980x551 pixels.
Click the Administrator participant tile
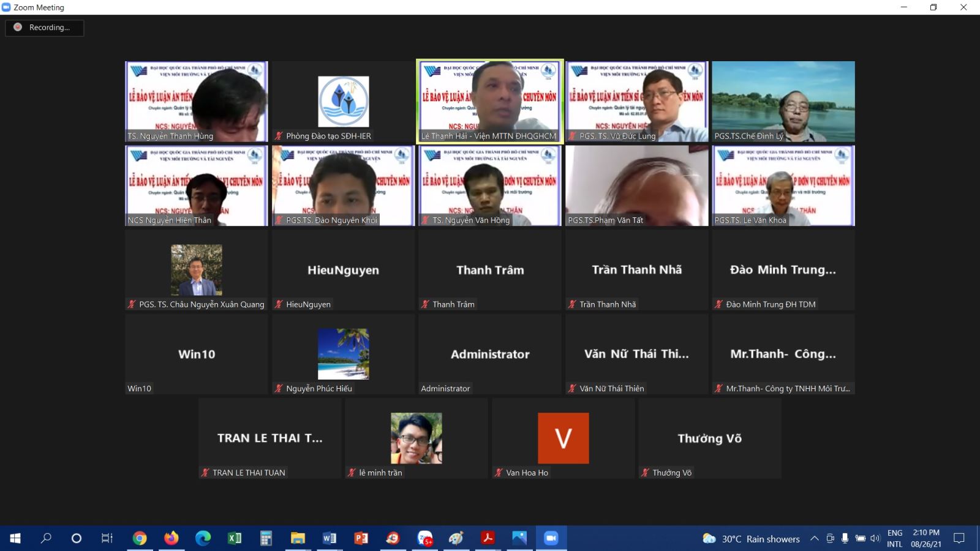(x=489, y=354)
